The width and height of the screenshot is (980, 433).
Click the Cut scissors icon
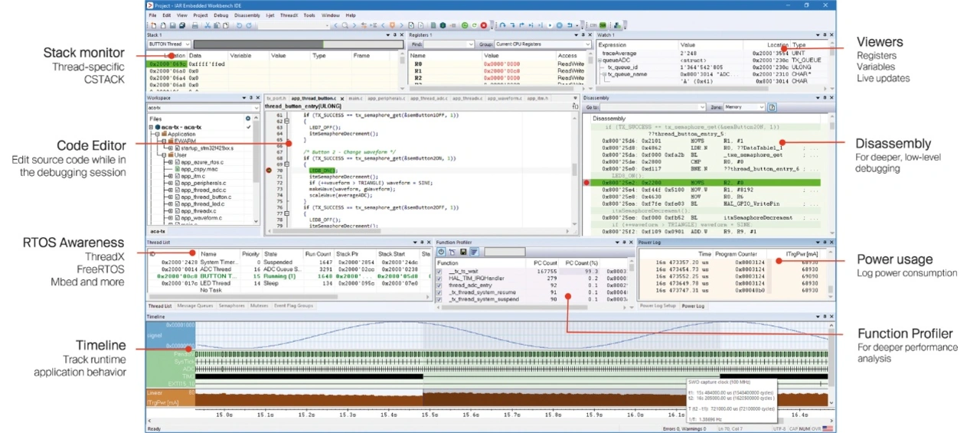(x=207, y=25)
